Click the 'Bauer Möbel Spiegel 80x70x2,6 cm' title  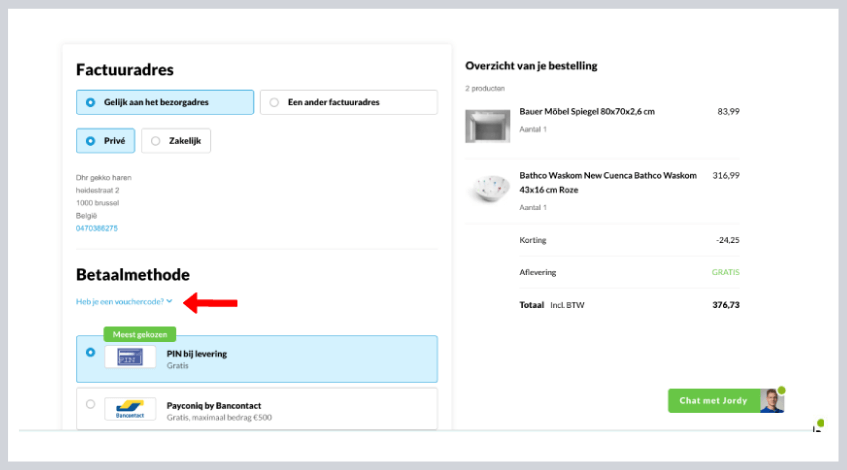(x=587, y=111)
